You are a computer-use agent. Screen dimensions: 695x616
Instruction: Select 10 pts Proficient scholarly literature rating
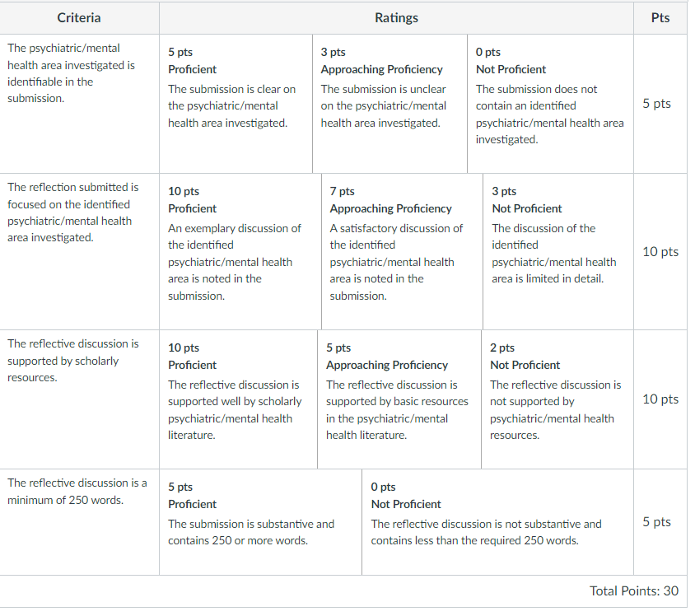pyautogui.click(x=239, y=399)
